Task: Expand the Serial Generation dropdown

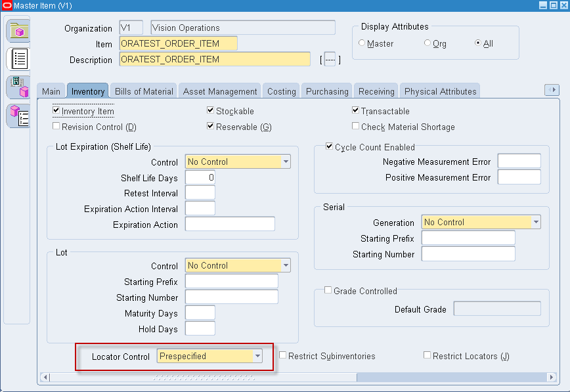Action: pos(537,222)
